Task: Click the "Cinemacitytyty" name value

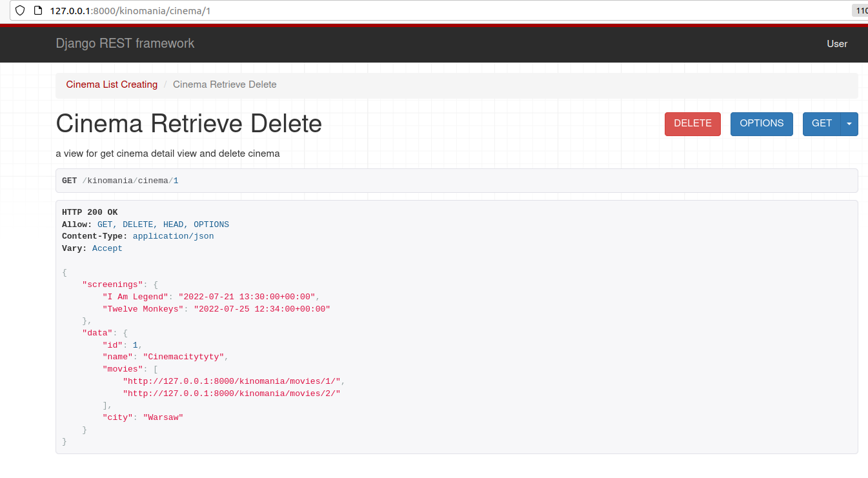Action: 183,357
